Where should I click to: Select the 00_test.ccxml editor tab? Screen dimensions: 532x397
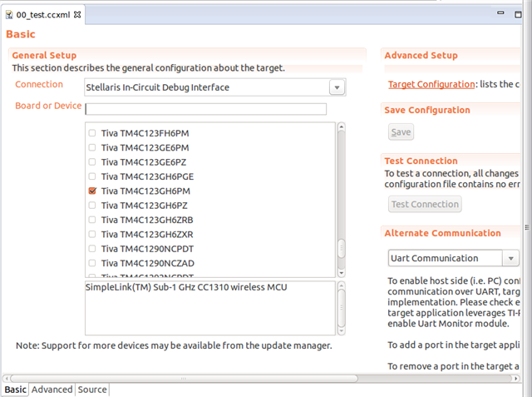click(x=42, y=15)
